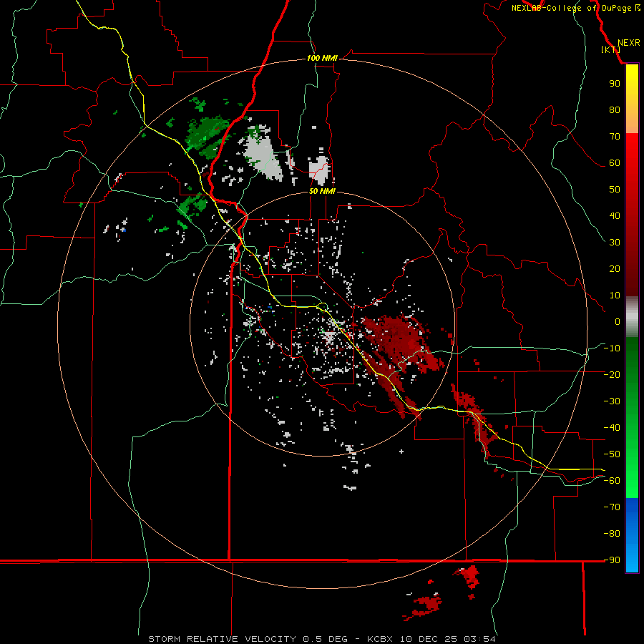Click the -70 value on velocity scale
The image size is (644, 644).
click(612, 507)
